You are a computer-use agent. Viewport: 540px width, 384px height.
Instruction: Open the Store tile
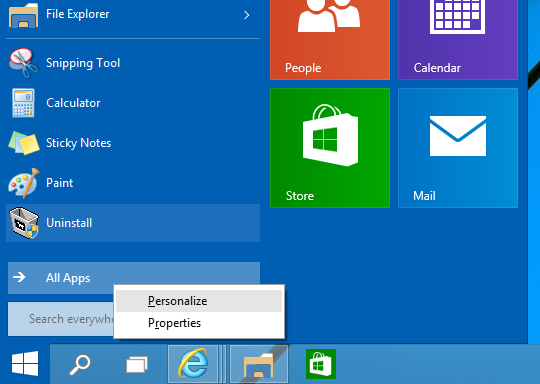point(330,148)
